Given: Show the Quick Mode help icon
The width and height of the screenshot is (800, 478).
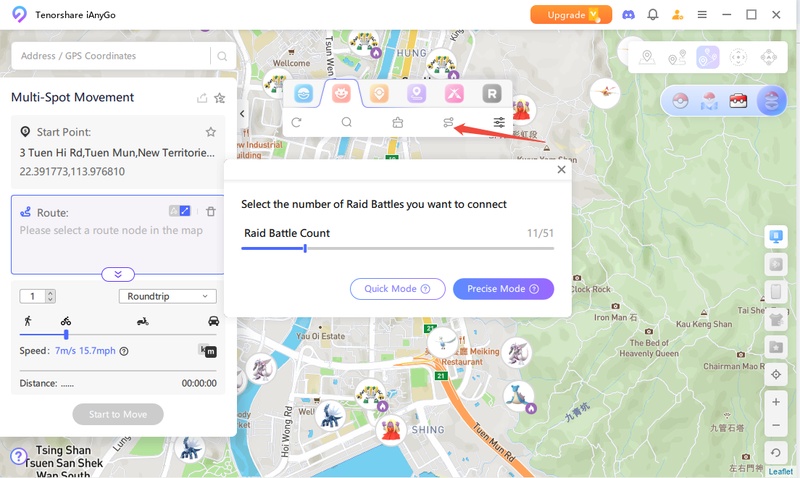Looking at the screenshot, I should (425, 289).
